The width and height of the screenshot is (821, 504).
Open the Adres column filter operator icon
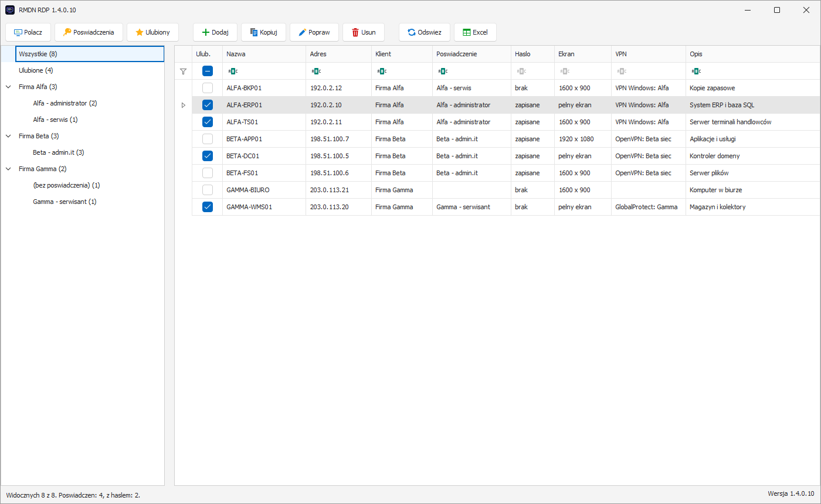[316, 71]
